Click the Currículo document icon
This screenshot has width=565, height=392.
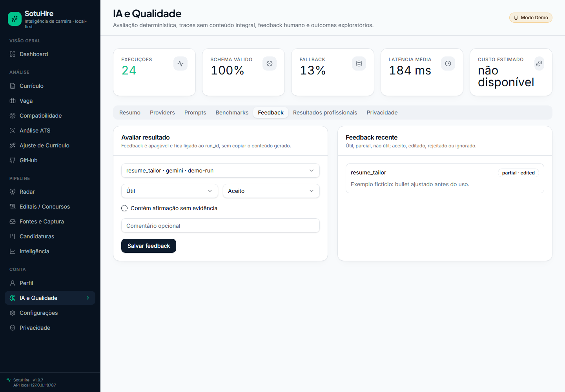click(13, 86)
